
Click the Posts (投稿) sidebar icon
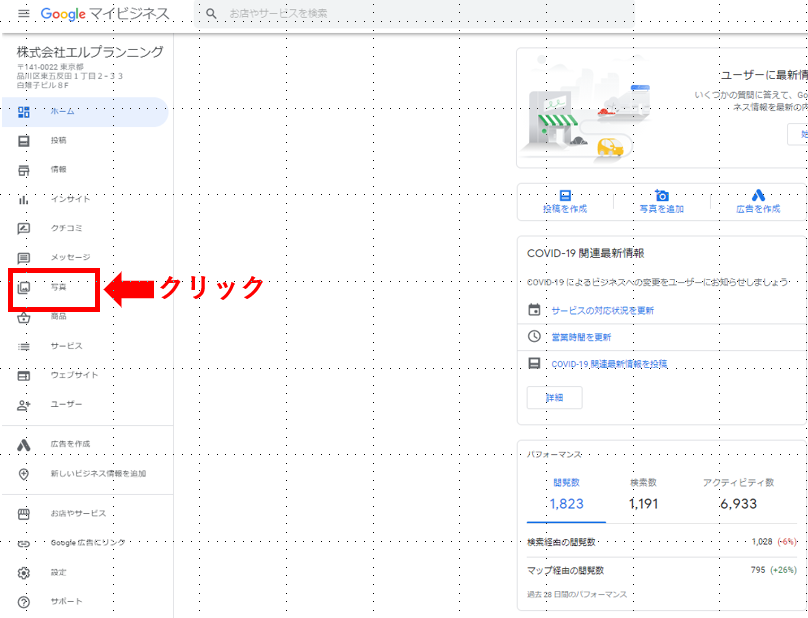(x=24, y=141)
